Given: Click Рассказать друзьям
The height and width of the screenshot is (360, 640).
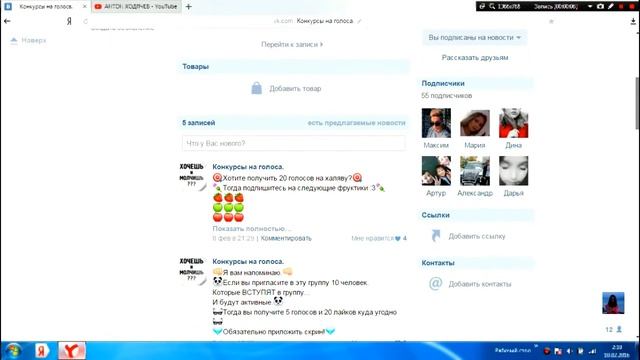Looking at the screenshot, I should (475, 58).
